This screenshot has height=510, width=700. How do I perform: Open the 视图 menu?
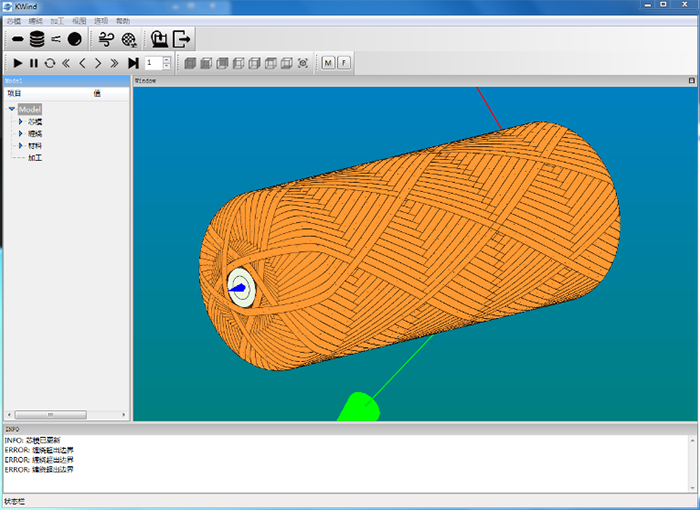pyautogui.click(x=79, y=21)
